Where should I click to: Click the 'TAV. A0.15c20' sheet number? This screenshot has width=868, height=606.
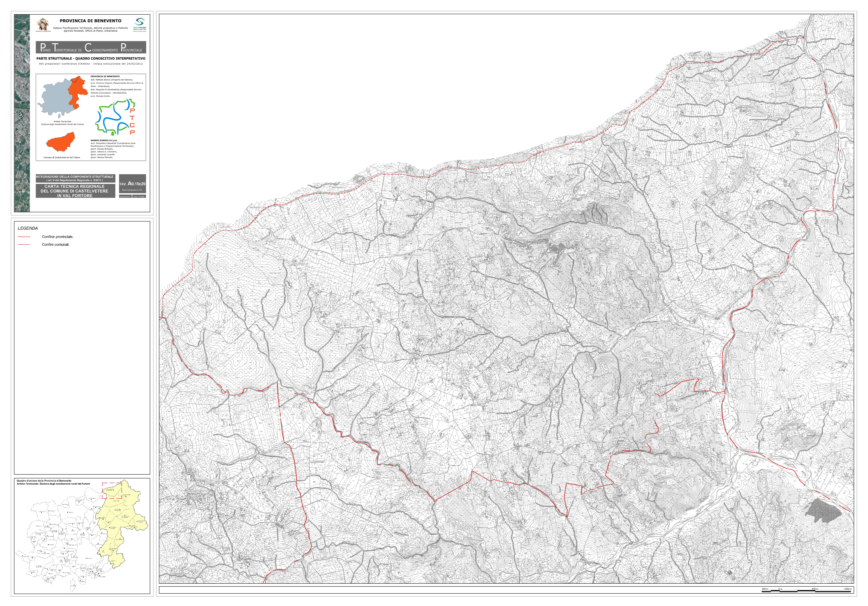tap(132, 184)
